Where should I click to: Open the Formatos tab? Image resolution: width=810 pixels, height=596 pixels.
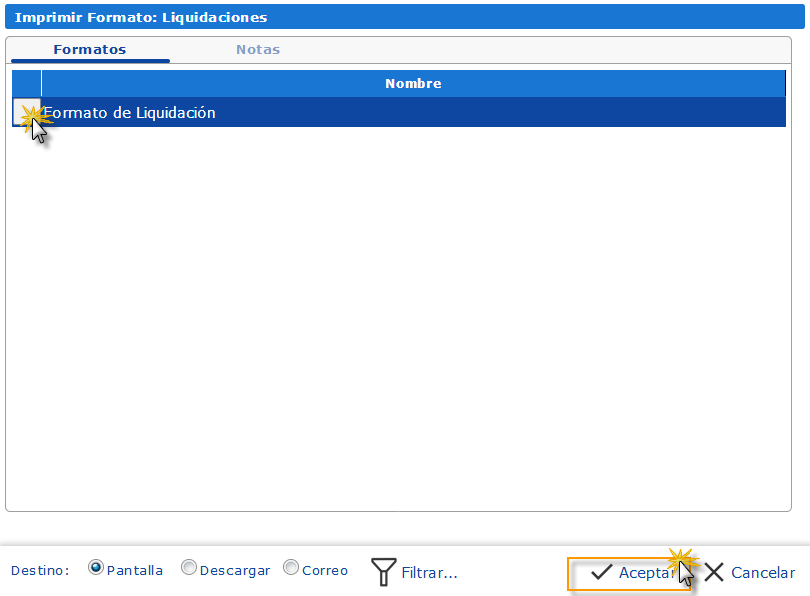pyautogui.click(x=89, y=48)
